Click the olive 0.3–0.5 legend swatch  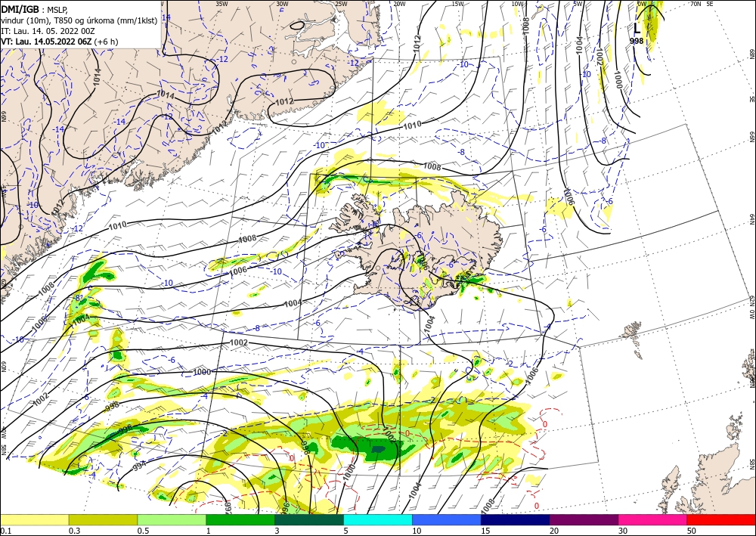[x=103, y=519]
